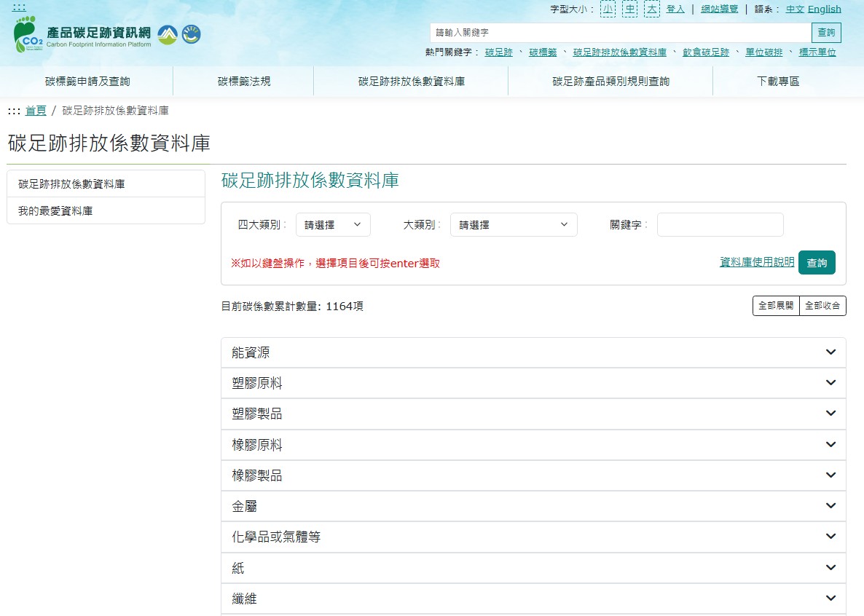The width and height of the screenshot is (864, 616).
Task: Set font size to small (小)
Action: point(608,9)
